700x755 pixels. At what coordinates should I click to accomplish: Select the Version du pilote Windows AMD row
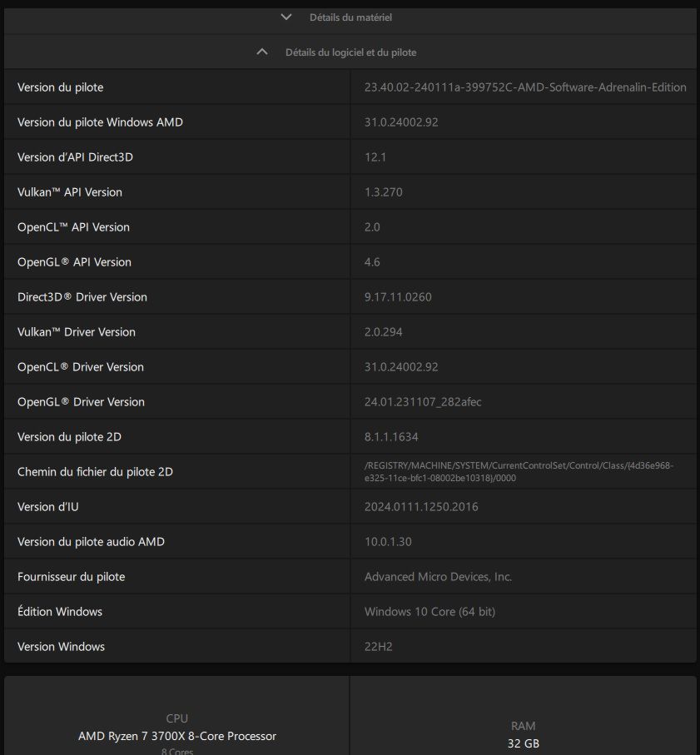[x=350, y=122]
